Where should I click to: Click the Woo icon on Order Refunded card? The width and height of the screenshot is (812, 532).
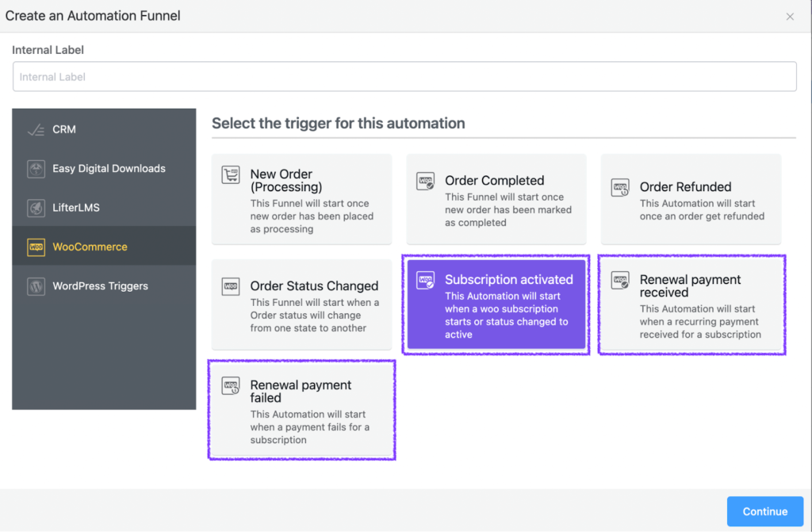(621, 189)
